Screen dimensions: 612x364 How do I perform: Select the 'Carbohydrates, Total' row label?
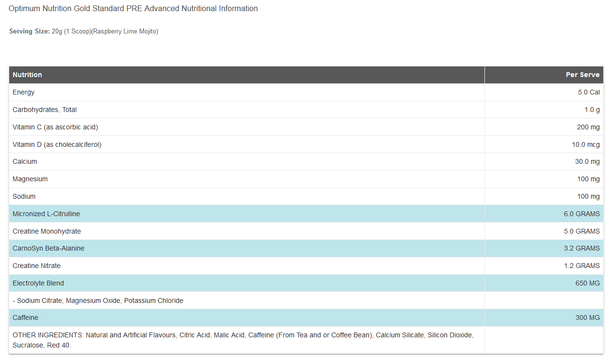pyautogui.click(x=45, y=110)
